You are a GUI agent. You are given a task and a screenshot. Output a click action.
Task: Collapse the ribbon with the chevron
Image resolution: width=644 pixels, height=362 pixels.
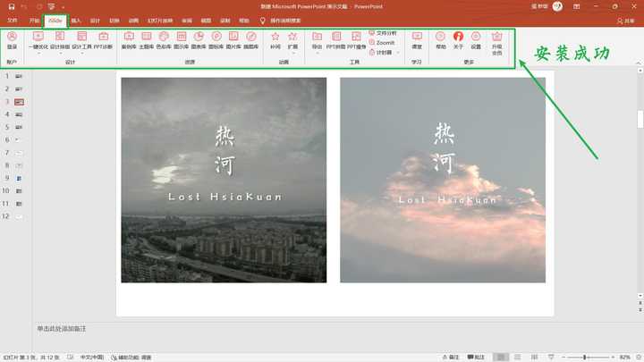click(639, 63)
